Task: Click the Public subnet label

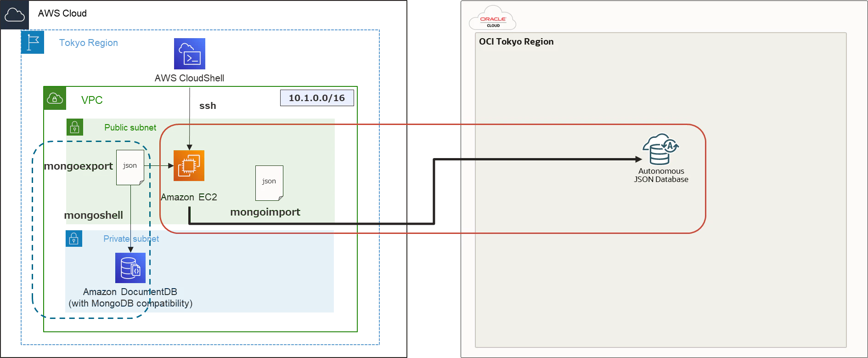Action: click(x=130, y=127)
